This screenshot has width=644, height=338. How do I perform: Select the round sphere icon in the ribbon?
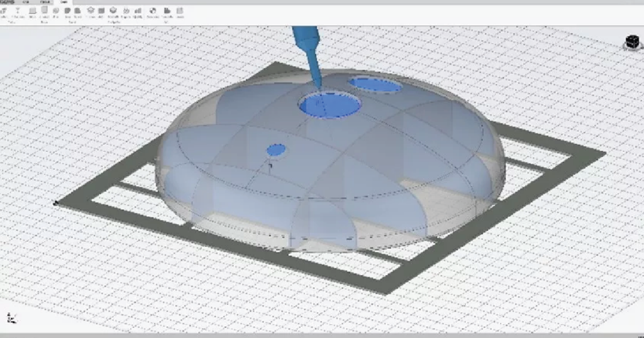tap(55, 10)
